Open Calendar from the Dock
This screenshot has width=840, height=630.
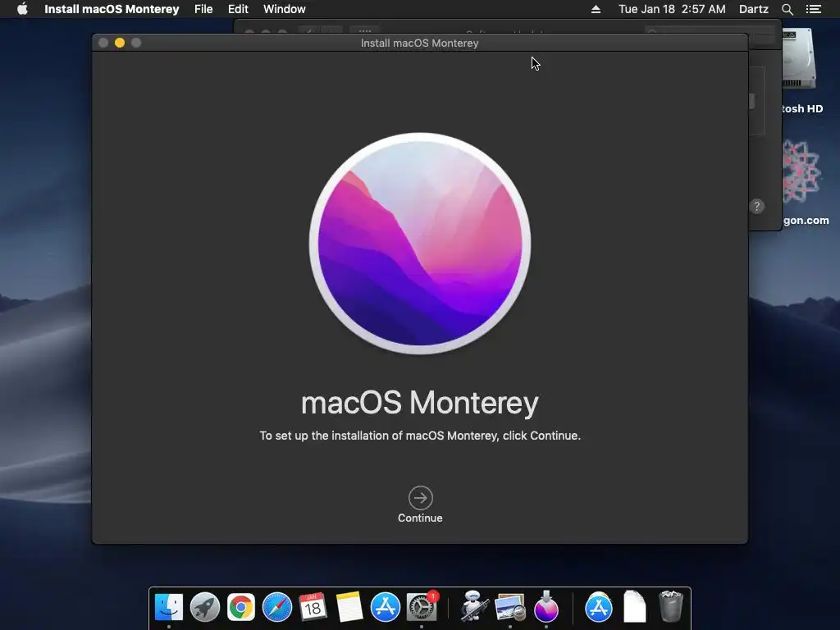pyautogui.click(x=313, y=608)
